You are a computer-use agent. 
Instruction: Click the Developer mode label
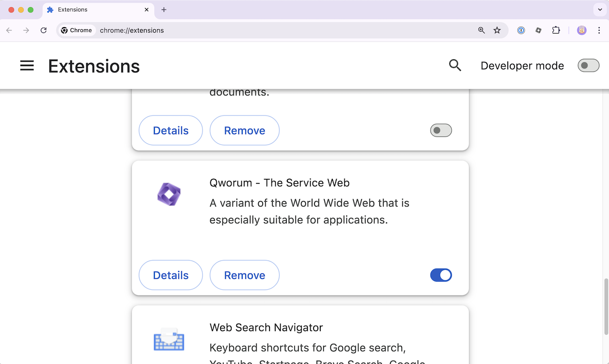pos(522,66)
